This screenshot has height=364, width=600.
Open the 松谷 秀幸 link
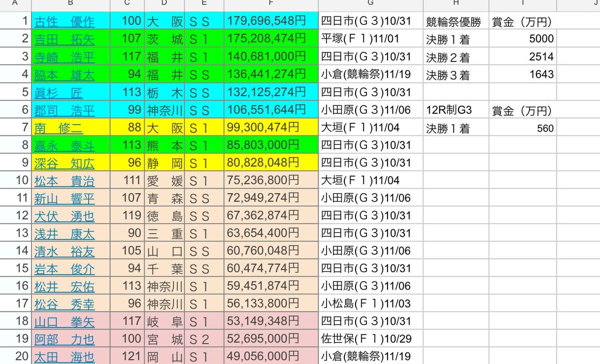point(64,304)
